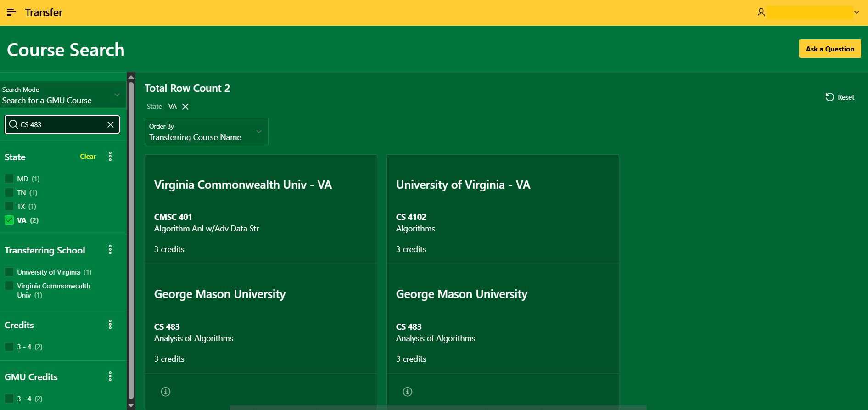Image resolution: width=868 pixels, height=410 pixels.
Task: Click Virginia Commonwealth Univ - VA card title
Action: [x=243, y=185]
